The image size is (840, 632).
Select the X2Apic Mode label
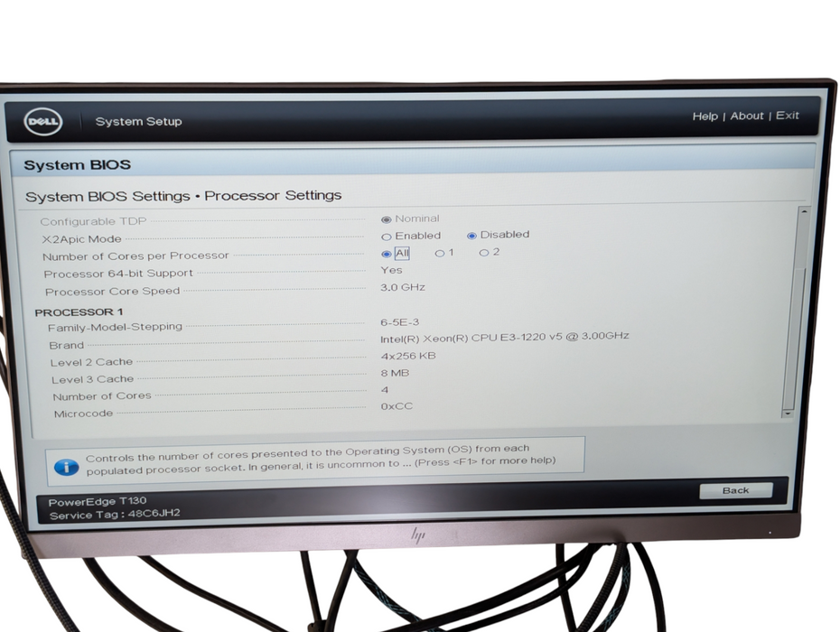tap(82, 239)
